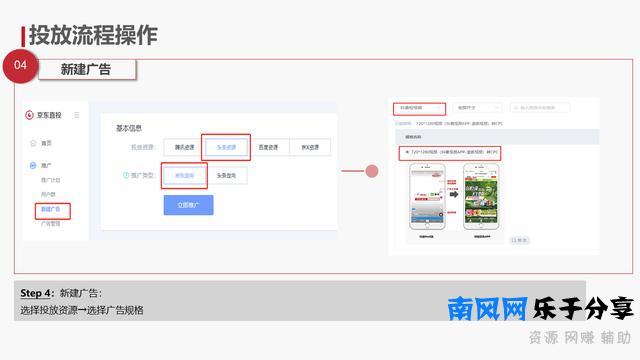Open the dropdown beside the 抖音短视频 selector
Screen dimensions: 640x360
pyautogui.click(x=477, y=108)
